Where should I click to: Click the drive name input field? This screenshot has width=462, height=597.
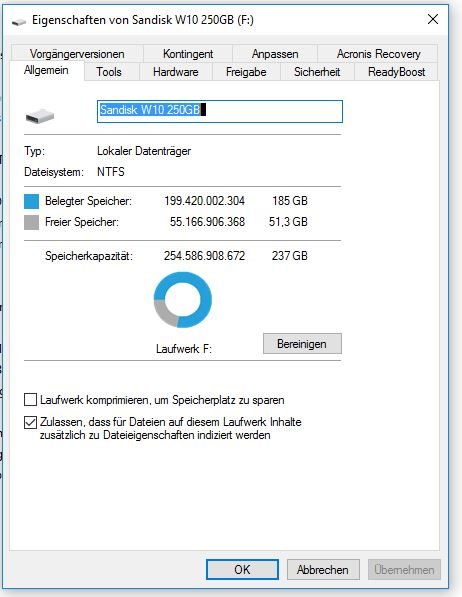pyautogui.click(x=220, y=111)
